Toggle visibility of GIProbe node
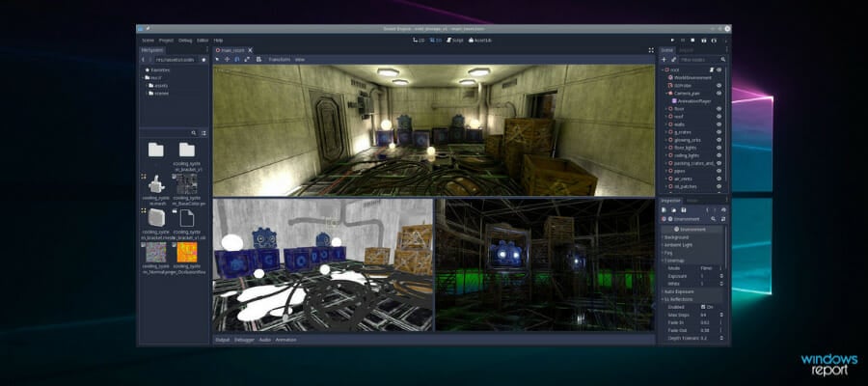Screen dimensions: 868x386 [x=719, y=86]
